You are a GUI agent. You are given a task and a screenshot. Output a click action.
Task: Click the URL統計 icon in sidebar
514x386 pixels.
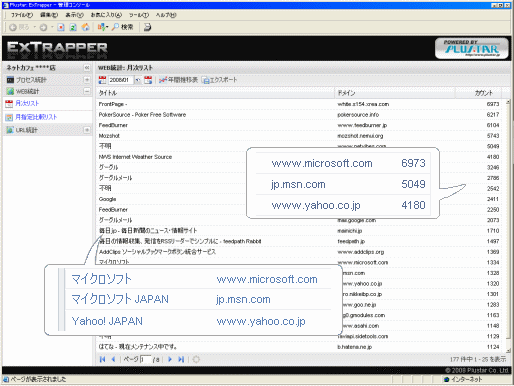coord(10,130)
